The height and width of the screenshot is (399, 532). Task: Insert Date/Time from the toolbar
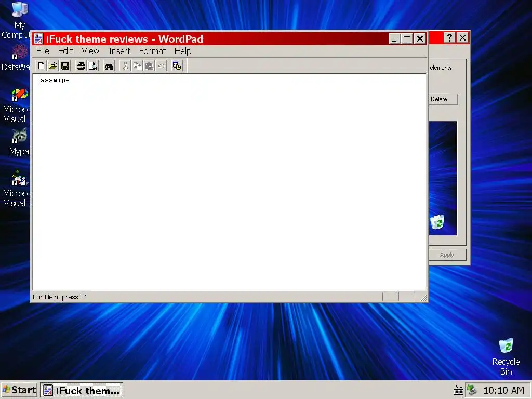coord(177,66)
